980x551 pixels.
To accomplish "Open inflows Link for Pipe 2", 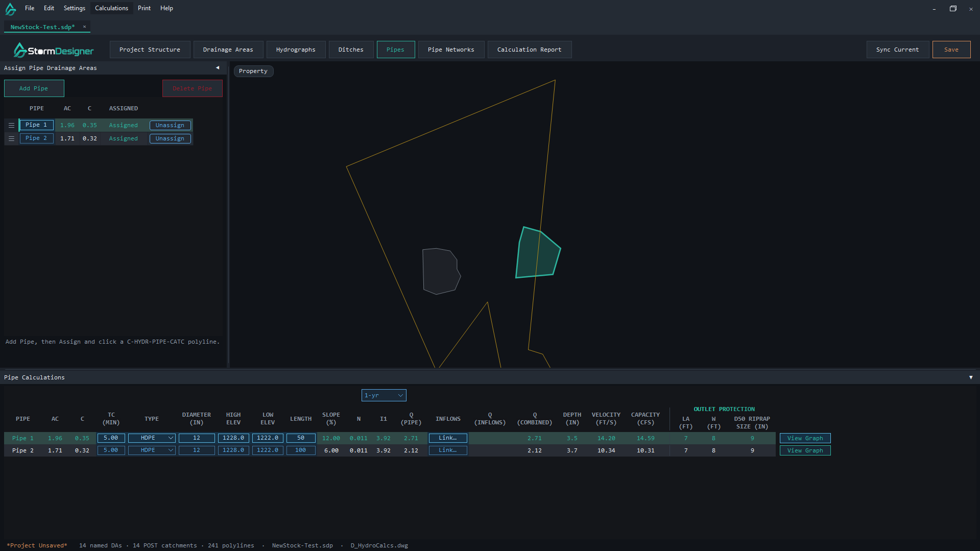I will [448, 450].
